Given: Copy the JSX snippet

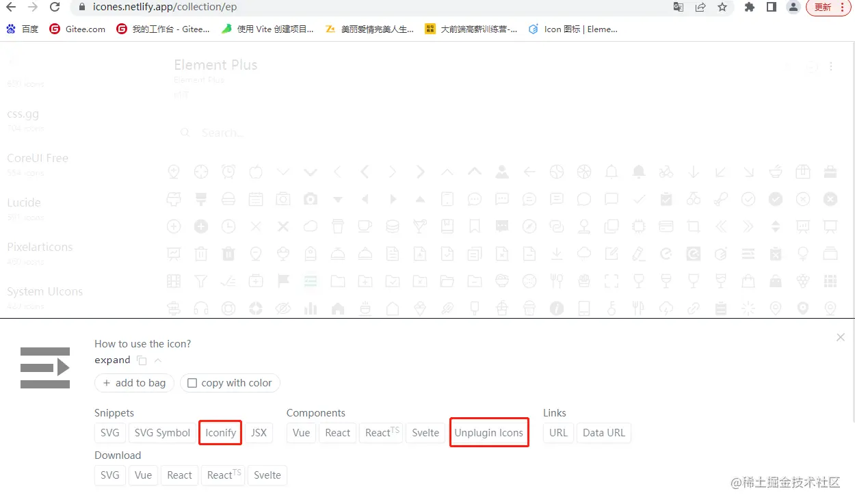Looking at the screenshot, I should tap(259, 433).
